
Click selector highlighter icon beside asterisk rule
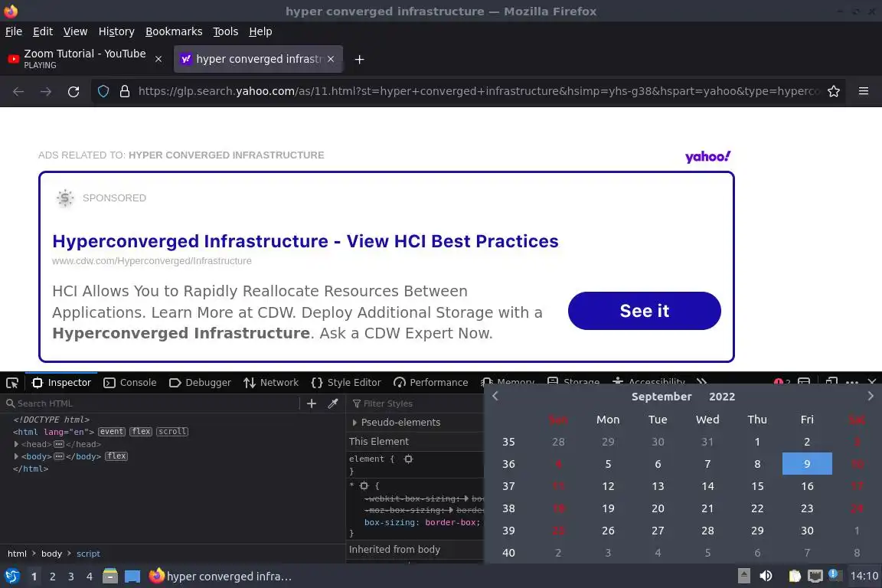pos(364,485)
